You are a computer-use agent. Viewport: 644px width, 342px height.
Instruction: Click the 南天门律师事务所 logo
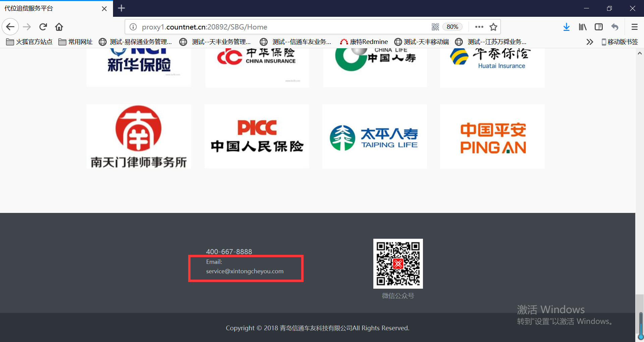(139, 136)
